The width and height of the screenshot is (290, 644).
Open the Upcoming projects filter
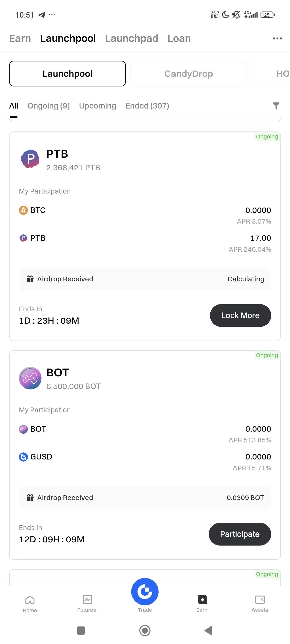pyautogui.click(x=98, y=106)
